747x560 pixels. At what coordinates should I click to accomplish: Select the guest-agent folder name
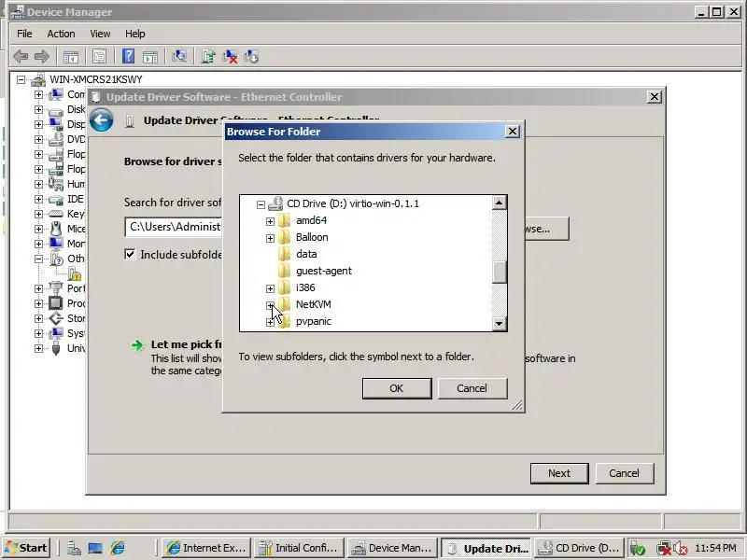click(324, 271)
